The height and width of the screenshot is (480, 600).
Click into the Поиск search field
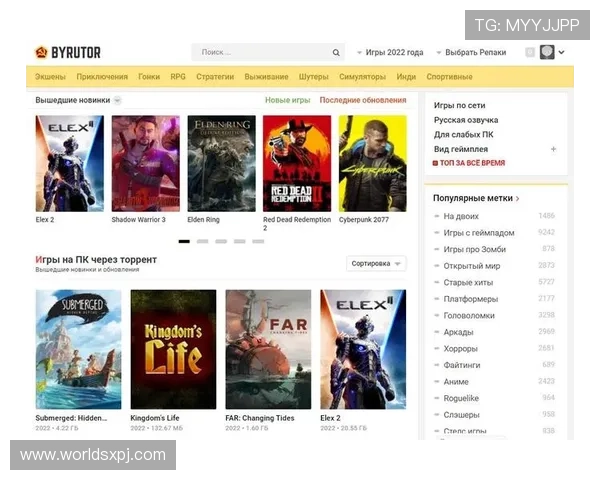pos(261,52)
